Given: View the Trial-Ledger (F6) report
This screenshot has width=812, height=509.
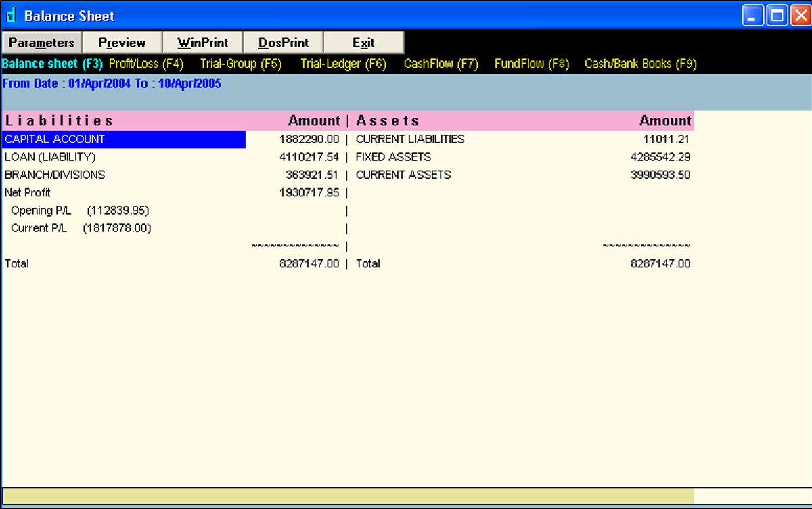Looking at the screenshot, I should tap(343, 64).
